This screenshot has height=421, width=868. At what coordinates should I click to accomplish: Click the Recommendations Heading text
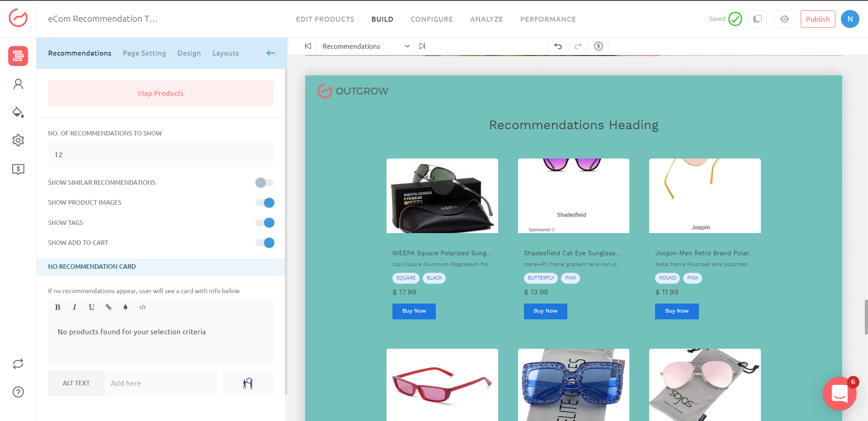pyautogui.click(x=574, y=125)
